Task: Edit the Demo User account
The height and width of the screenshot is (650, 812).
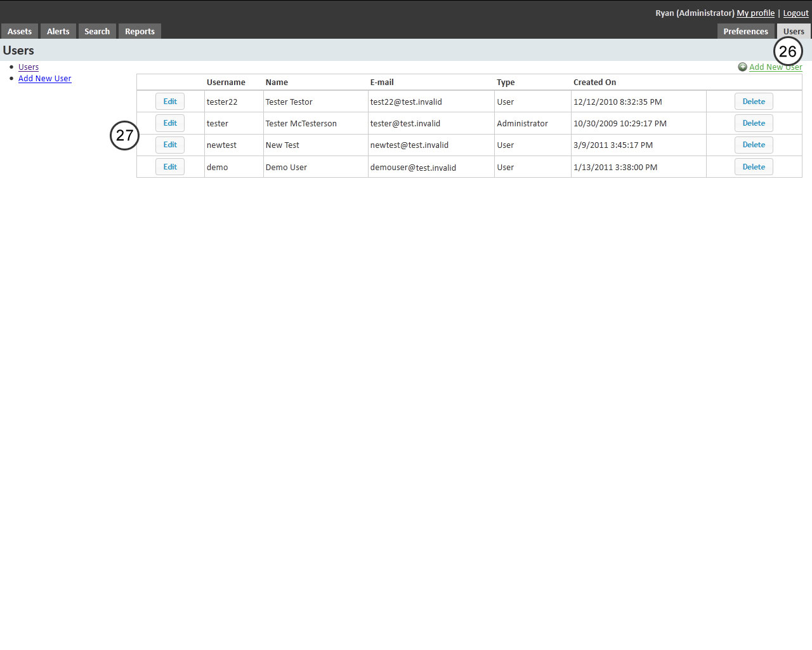Action: [169, 166]
